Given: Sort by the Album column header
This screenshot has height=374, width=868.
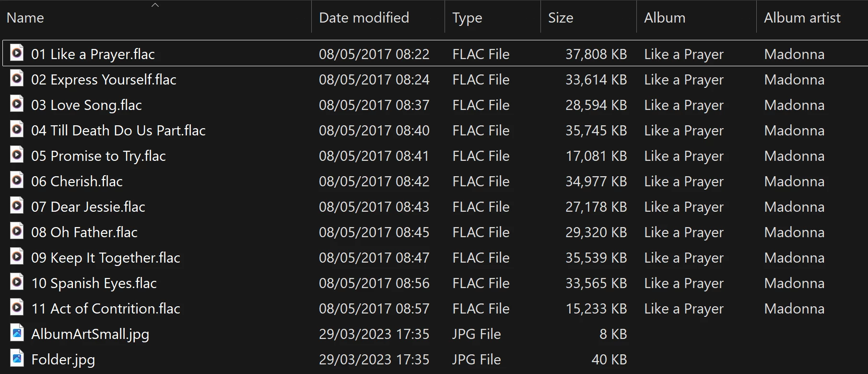Looking at the screenshot, I should coord(664,18).
